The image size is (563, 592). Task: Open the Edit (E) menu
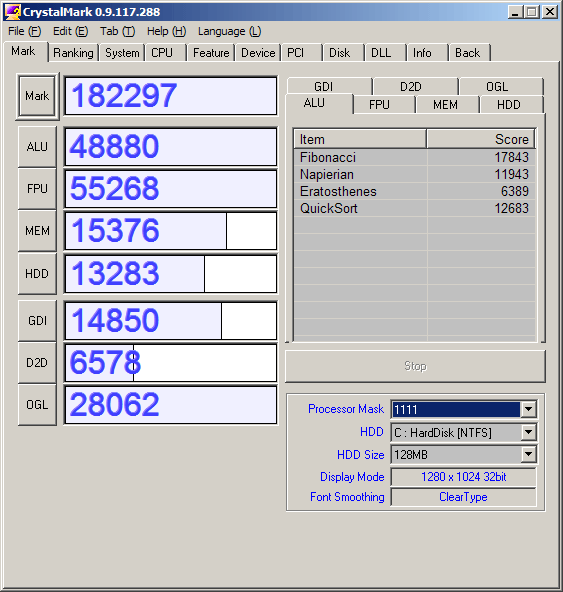coord(70,31)
